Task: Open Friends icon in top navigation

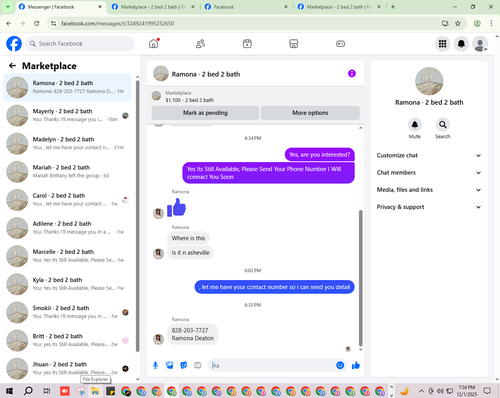Action: [200, 44]
